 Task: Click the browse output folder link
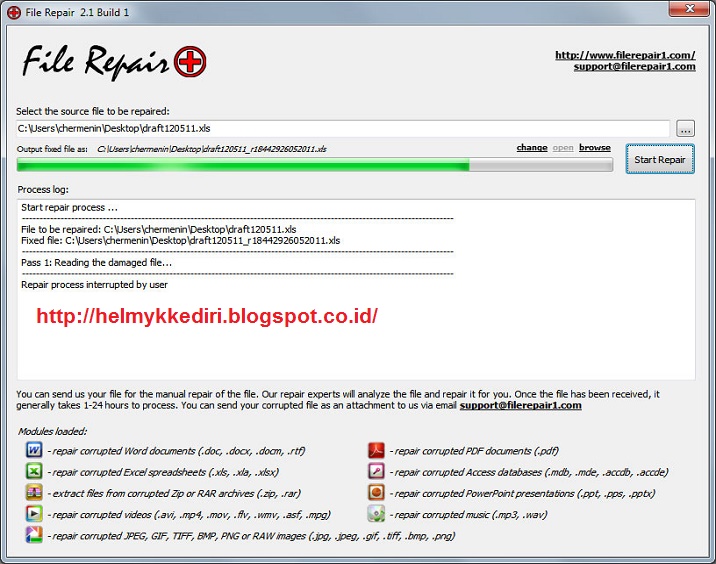coord(595,148)
